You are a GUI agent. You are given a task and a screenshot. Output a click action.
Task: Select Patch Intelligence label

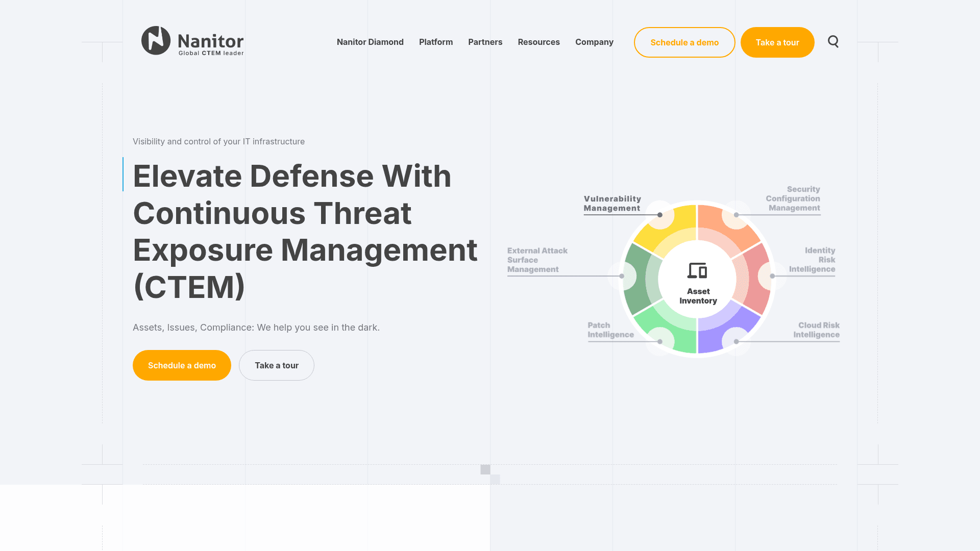[x=610, y=330]
